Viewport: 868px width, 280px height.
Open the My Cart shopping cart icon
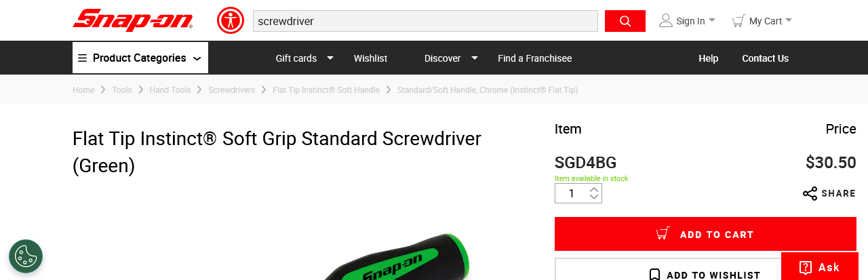coord(738,21)
